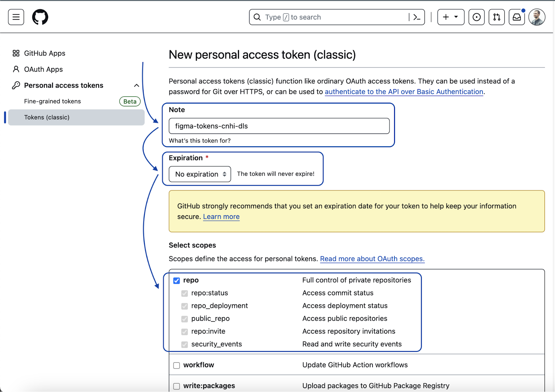Click the search magnifier icon
Screen dimensions: 555x392
click(257, 17)
